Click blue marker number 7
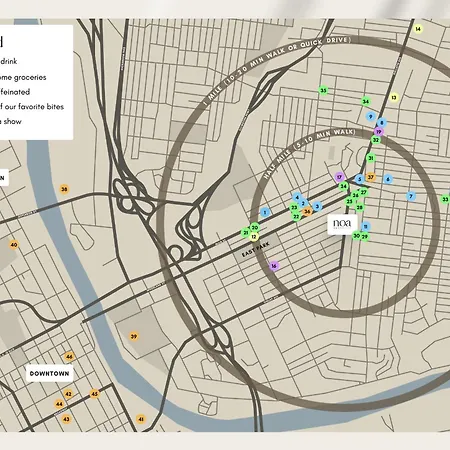450x450 pixels. pyautogui.click(x=411, y=196)
